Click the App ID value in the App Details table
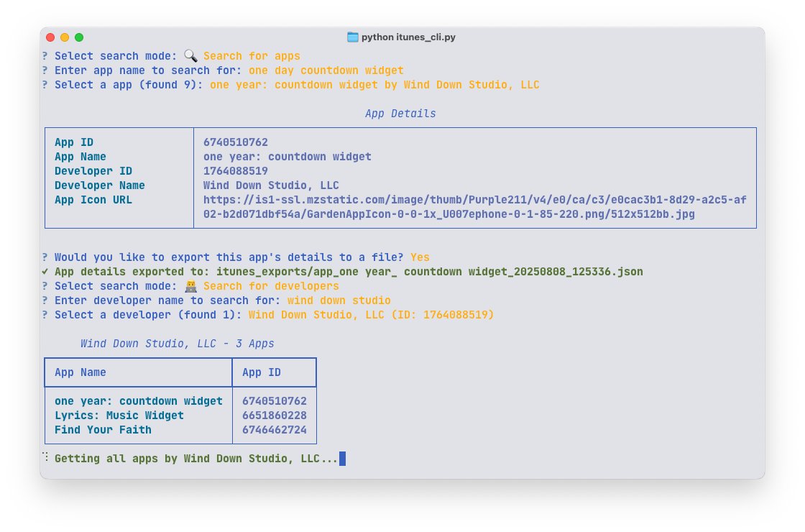 coord(236,142)
